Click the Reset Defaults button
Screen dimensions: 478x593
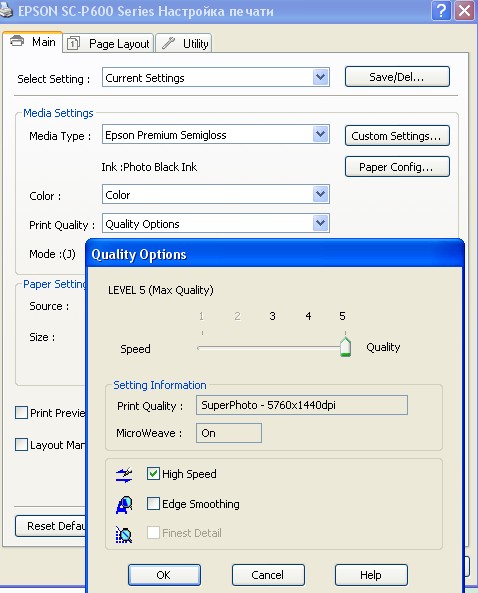point(51,526)
